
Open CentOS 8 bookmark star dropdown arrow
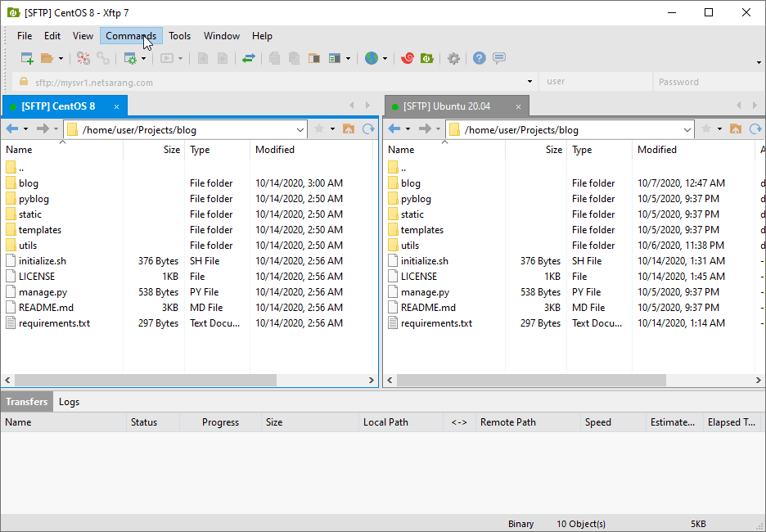(333, 129)
